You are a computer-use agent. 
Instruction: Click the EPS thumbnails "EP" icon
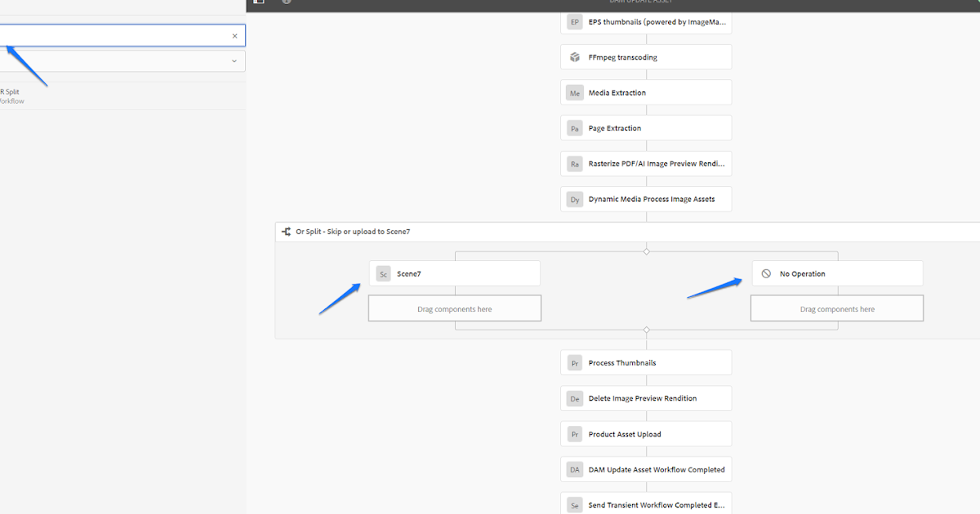coord(574,21)
